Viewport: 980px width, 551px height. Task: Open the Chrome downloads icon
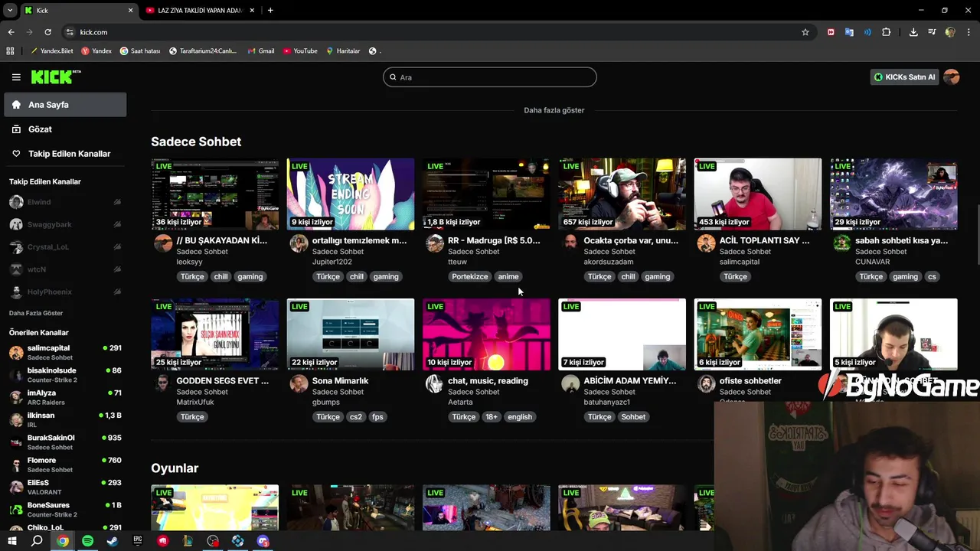coord(913,32)
